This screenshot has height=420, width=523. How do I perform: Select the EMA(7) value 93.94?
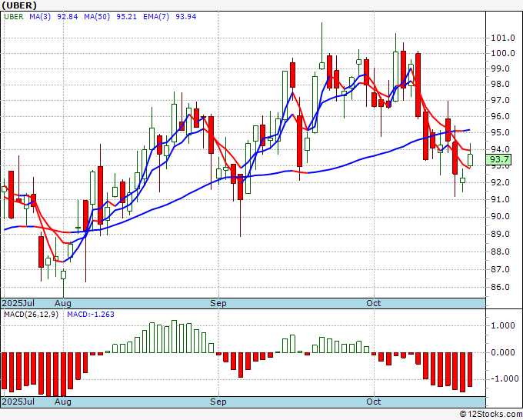[x=186, y=17]
